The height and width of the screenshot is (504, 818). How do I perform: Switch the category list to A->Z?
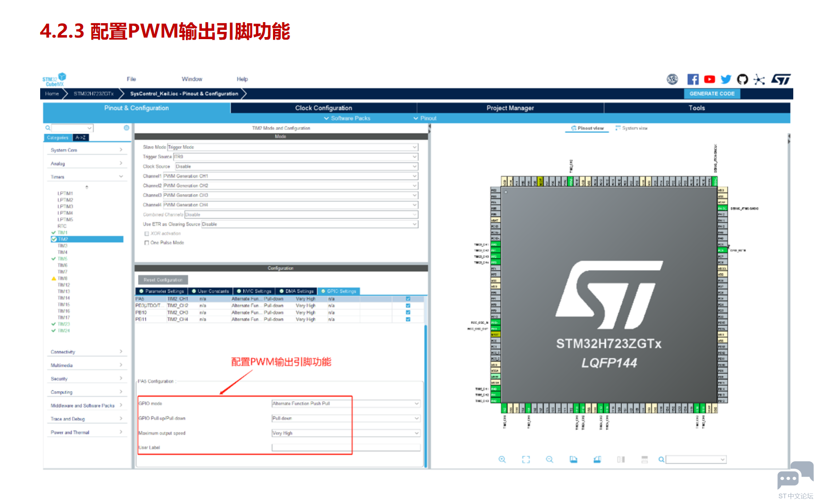pyautogui.click(x=80, y=137)
